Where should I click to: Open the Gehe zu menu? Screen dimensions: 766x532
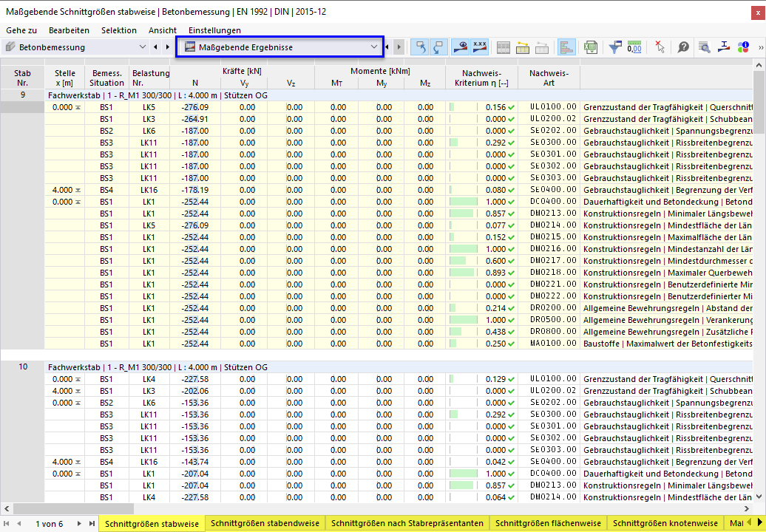(x=21, y=30)
